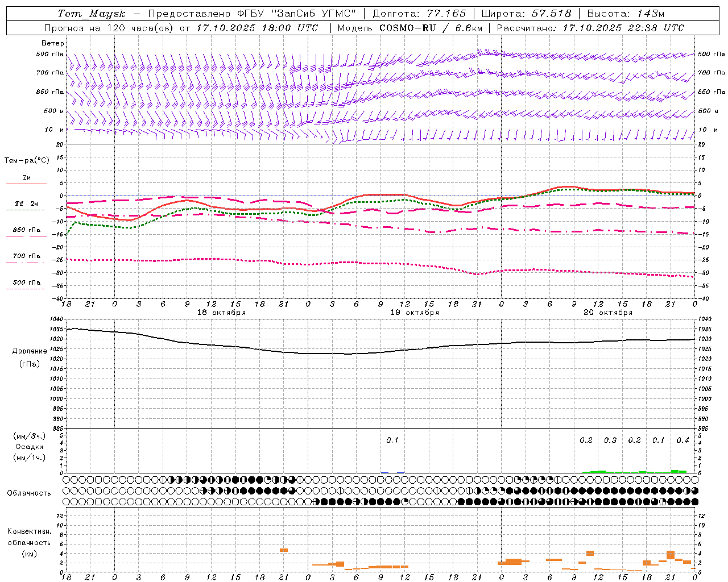Click the '(км)' unit under convective cloudiness

coord(30,554)
